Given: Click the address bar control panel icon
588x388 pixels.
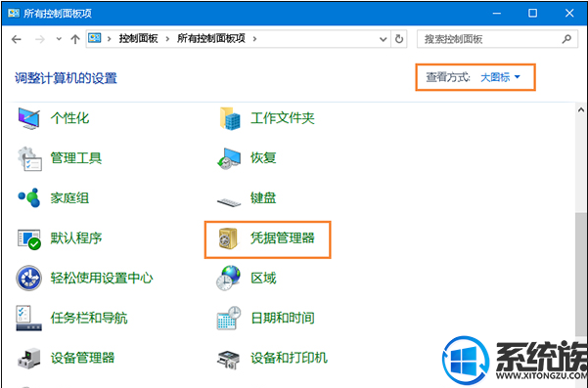Looking at the screenshot, I should [x=95, y=38].
